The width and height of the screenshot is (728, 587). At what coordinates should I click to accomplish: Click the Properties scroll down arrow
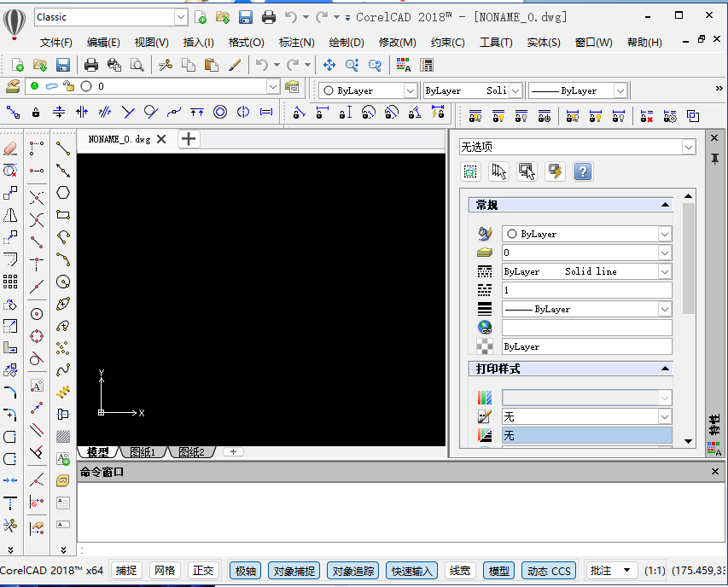[x=688, y=441]
